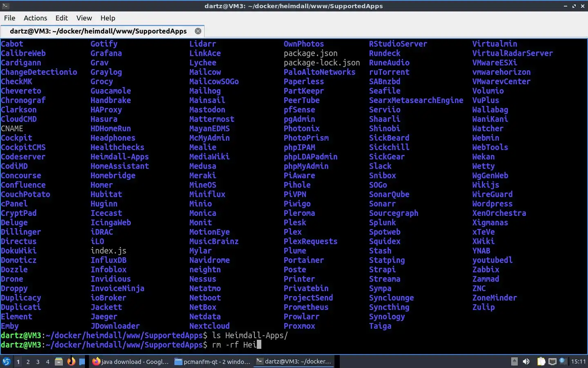The image size is (588, 368).
Task: Click the Zulip directory name
Action: [483, 307]
